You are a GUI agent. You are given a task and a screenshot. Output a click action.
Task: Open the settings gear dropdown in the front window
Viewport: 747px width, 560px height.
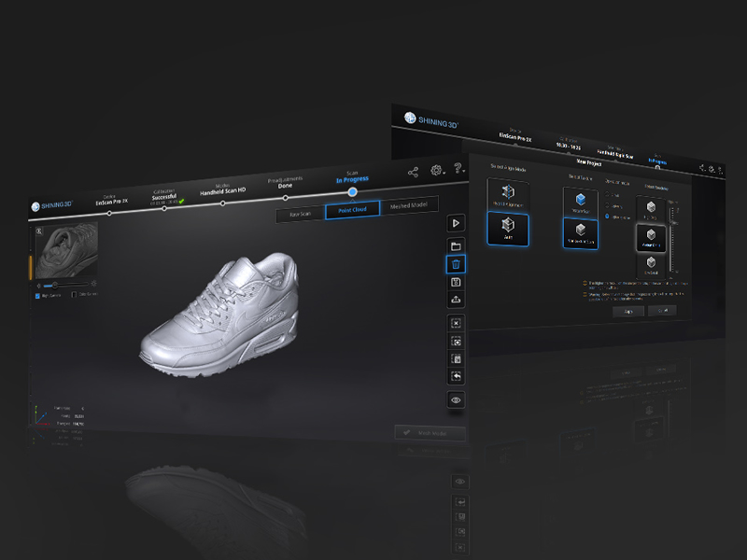point(437,170)
